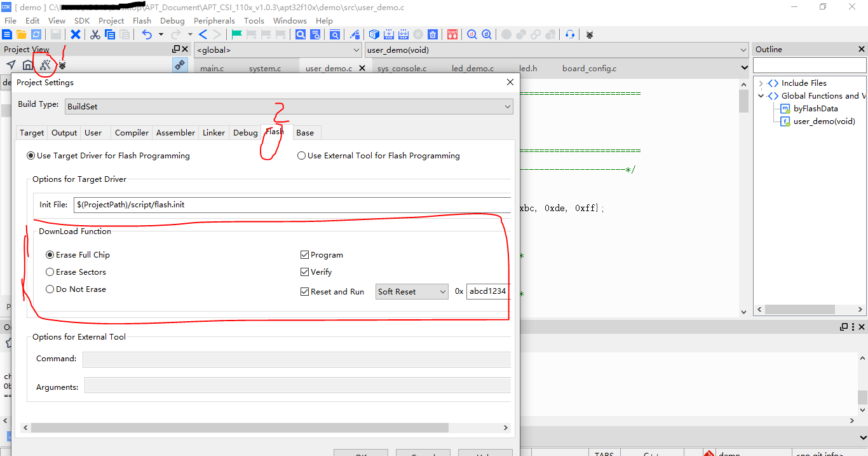Open the Peripherals menu
The width and height of the screenshot is (868, 456).
point(214,20)
